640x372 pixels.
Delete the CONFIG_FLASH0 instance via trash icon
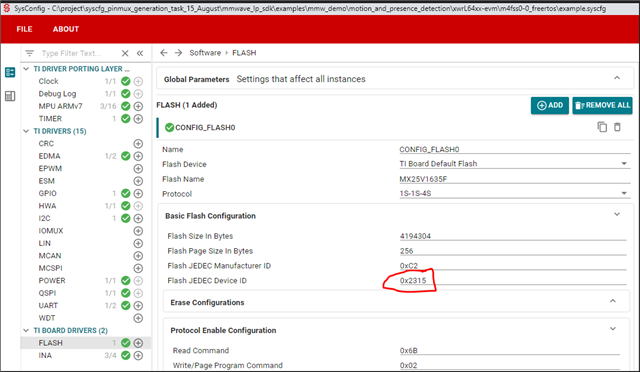click(617, 127)
